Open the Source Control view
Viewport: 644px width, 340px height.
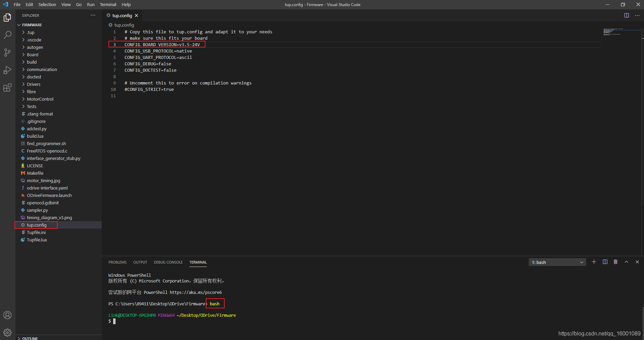pyautogui.click(x=7, y=53)
